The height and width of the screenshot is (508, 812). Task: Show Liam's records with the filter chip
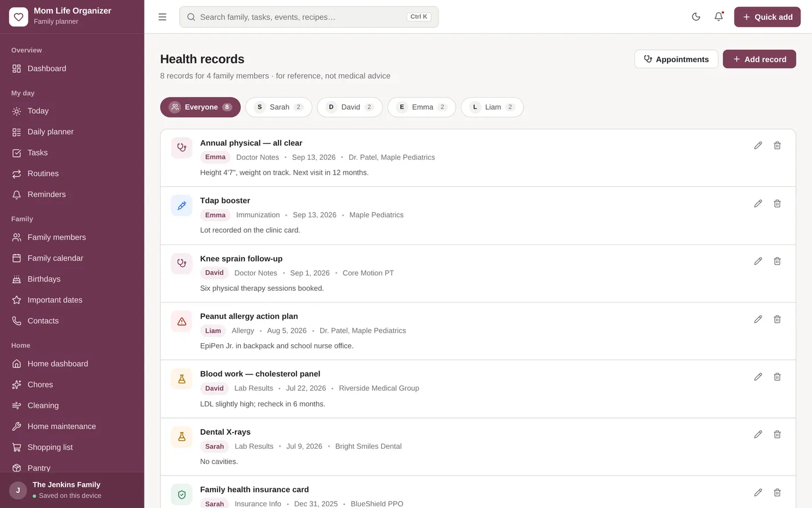pyautogui.click(x=492, y=107)
